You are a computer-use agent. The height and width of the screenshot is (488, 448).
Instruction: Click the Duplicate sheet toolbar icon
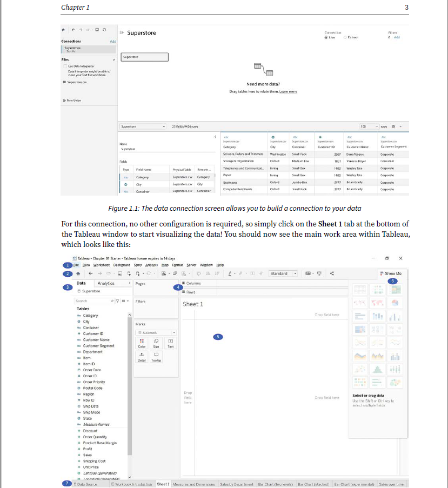[175, 273]
